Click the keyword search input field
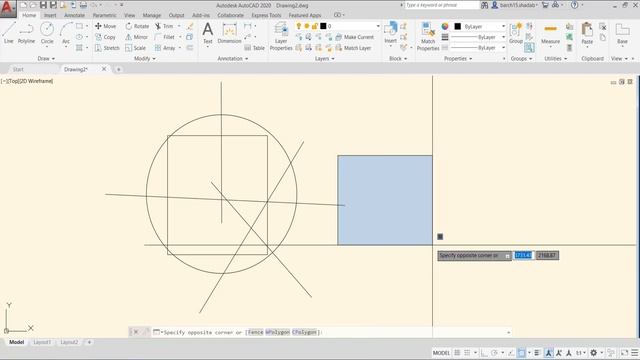This screenshot has height=360, width=640. click(x=442, y=5)
